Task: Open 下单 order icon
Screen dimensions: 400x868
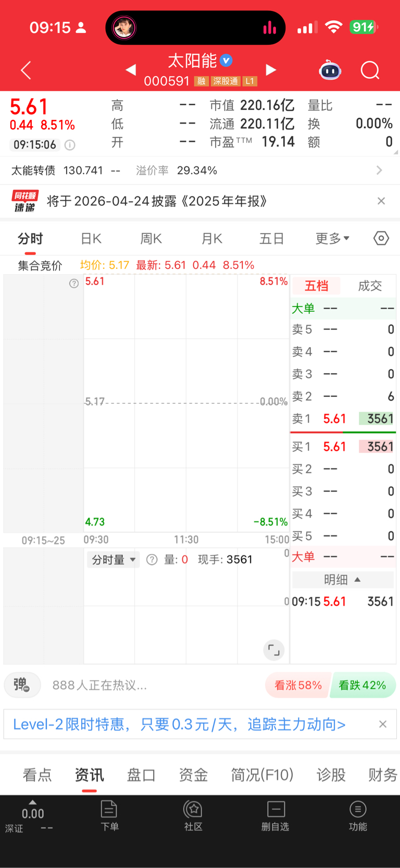Action: [109, 816]
